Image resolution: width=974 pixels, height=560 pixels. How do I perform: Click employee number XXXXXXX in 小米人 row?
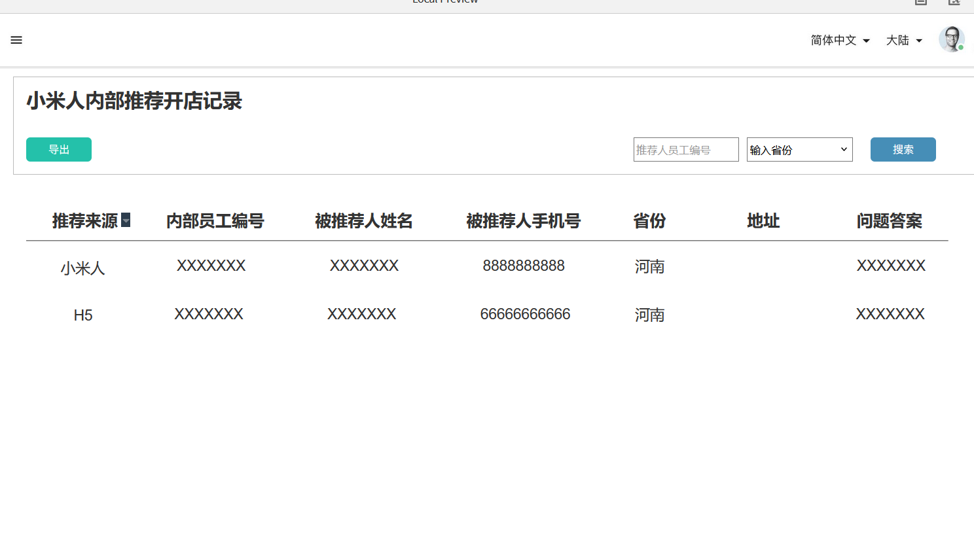(x=211, y=266)
